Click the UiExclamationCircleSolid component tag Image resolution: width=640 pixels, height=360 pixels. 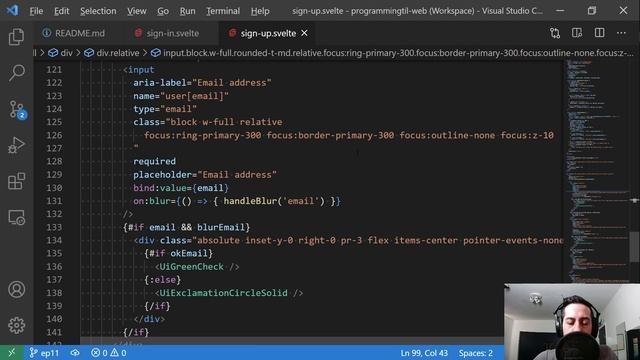pyautogui.click(x=229, y=293)
